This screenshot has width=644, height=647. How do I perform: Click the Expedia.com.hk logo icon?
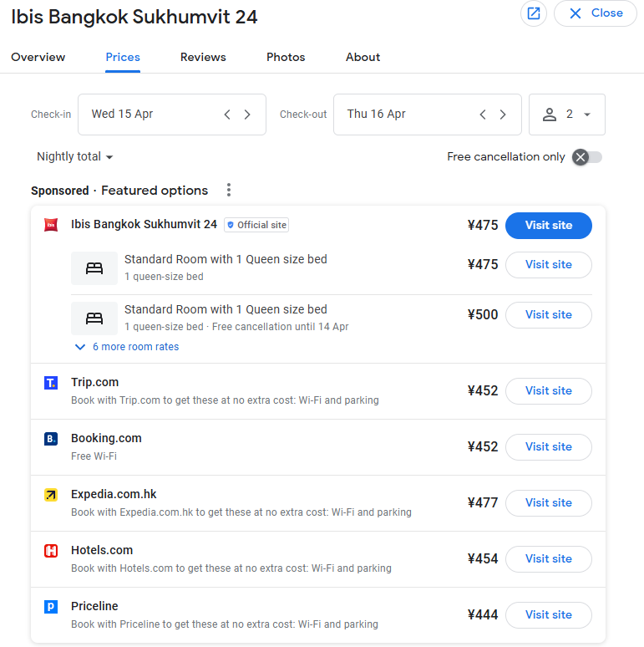pos(51,495)
